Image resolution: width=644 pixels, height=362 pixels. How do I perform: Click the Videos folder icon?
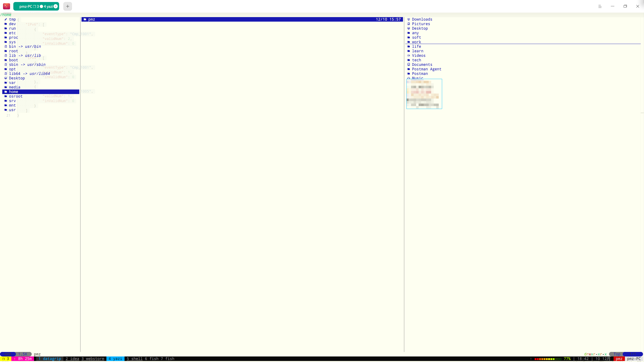pos(409,56)
